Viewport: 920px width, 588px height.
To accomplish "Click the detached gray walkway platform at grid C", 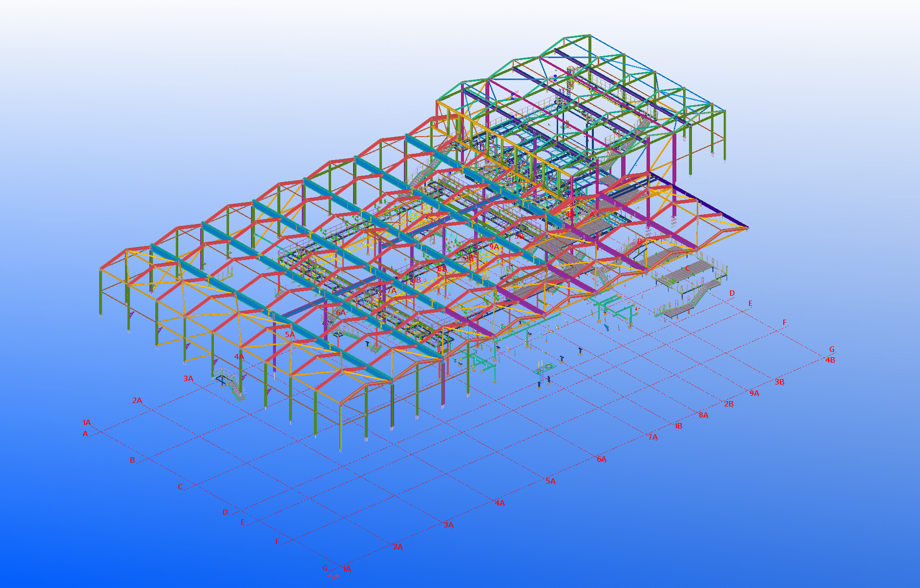I will pyautogui.click(x=689, y=272).
